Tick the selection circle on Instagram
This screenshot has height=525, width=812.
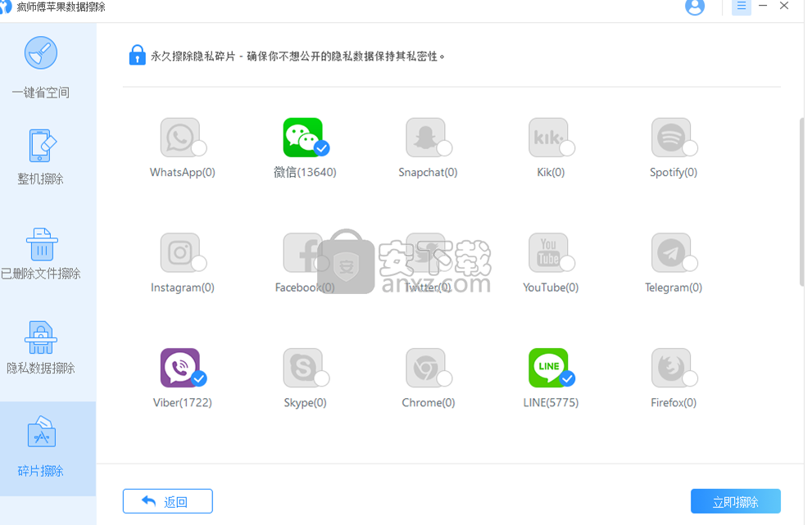click(x=199, y=263)
